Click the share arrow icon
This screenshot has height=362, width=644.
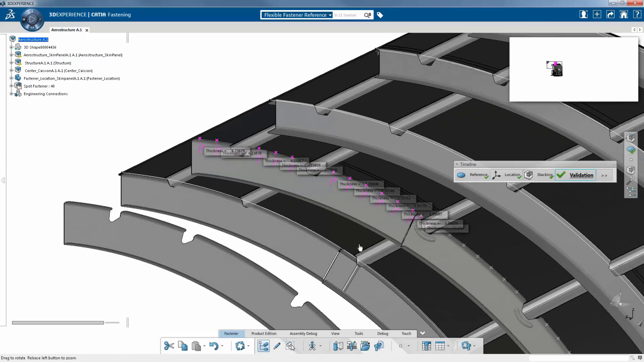610,15
